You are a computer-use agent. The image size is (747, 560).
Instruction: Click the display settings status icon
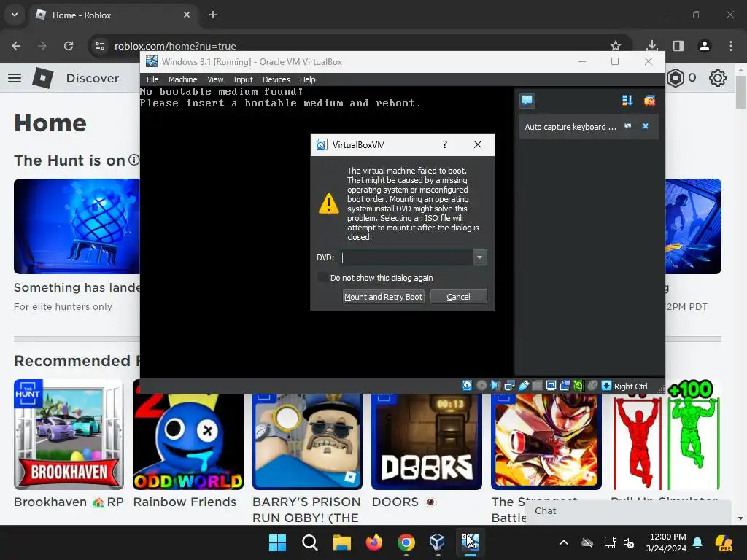pos(551,386)
